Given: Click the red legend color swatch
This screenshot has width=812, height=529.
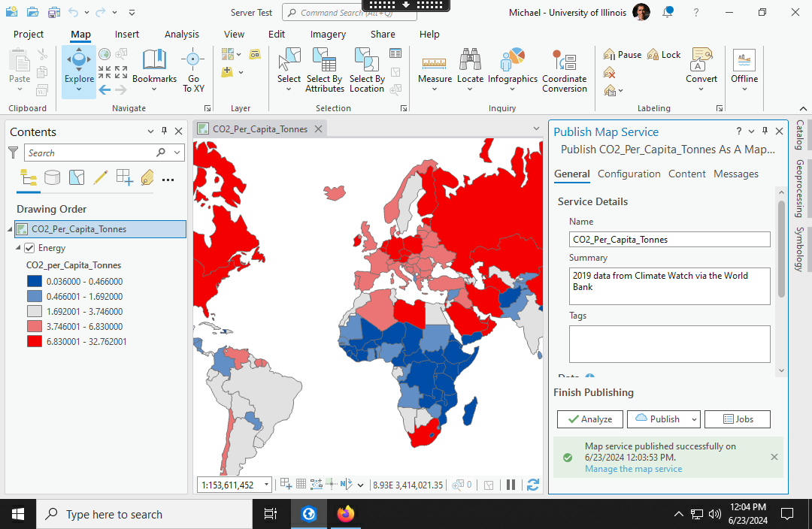Looking at the screenshot, I should pyautogui.click(x=35, y=342).
